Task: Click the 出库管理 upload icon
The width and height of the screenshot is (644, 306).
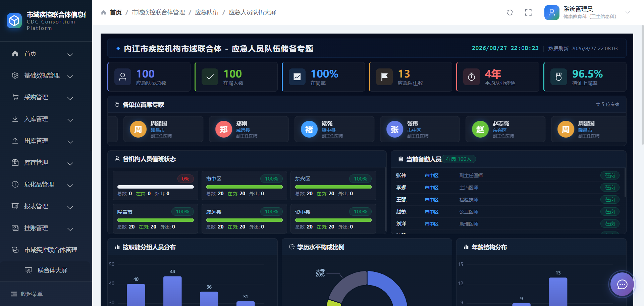Action: tap(15, 141)
